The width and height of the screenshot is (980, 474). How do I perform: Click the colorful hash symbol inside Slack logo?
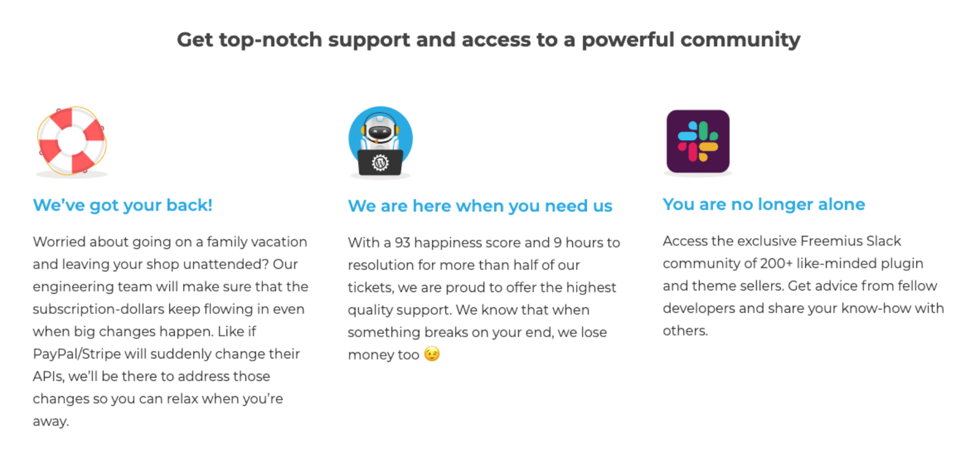click(698, 142)
